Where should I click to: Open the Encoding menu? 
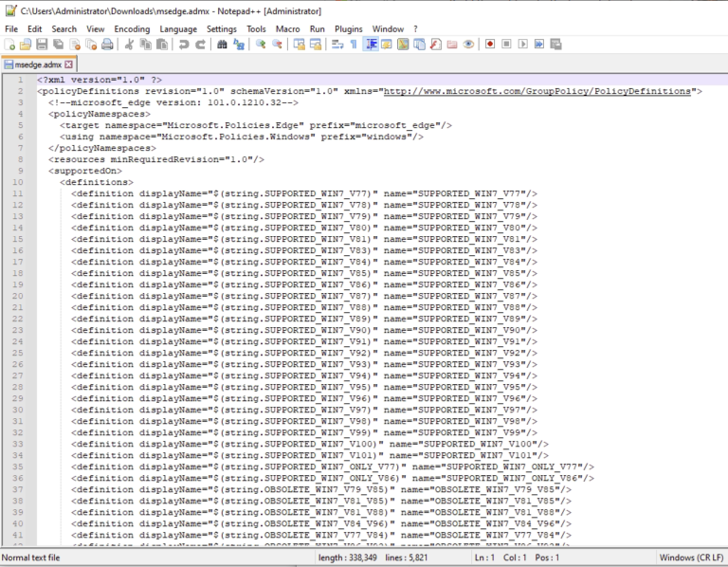coord(132,29)
